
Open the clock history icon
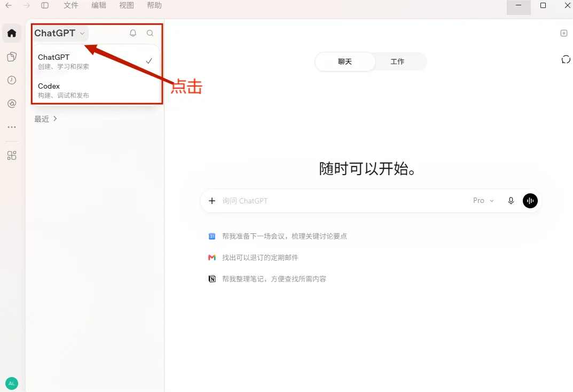pyautogui.click(x=12, y=80)
